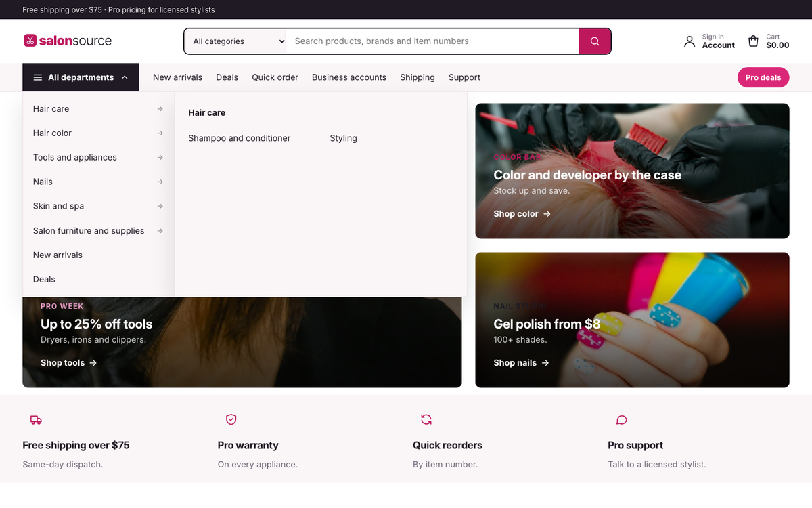Go to Deals in the navigation bar
Viewport: 812px width, 508px height.
pos(227,77)
